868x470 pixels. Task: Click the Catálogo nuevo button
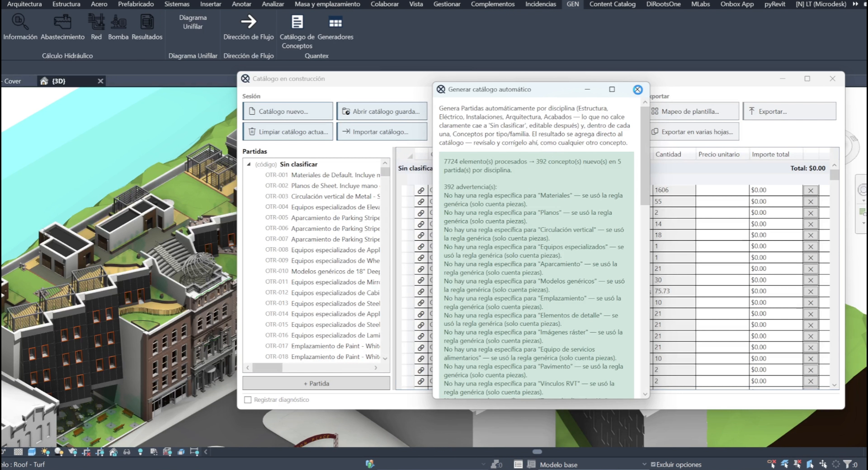coord(288,111)
